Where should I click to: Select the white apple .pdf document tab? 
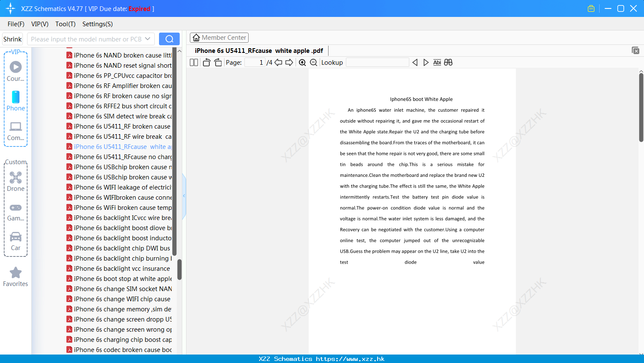click(259, 51)
